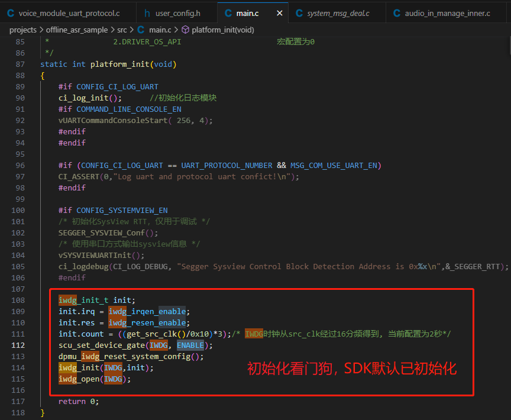The height and width of the screenshot is (420, 511).
Task: Expand the src breadcrumb segment
Action: [x=123, y=30]
